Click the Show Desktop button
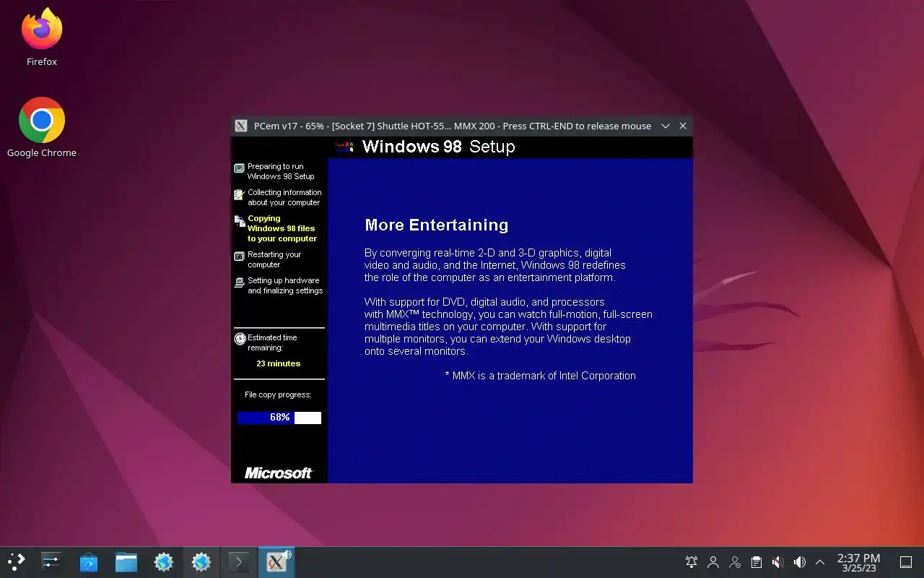The height and width of the screenshot is (578, 924). [906, 562]
